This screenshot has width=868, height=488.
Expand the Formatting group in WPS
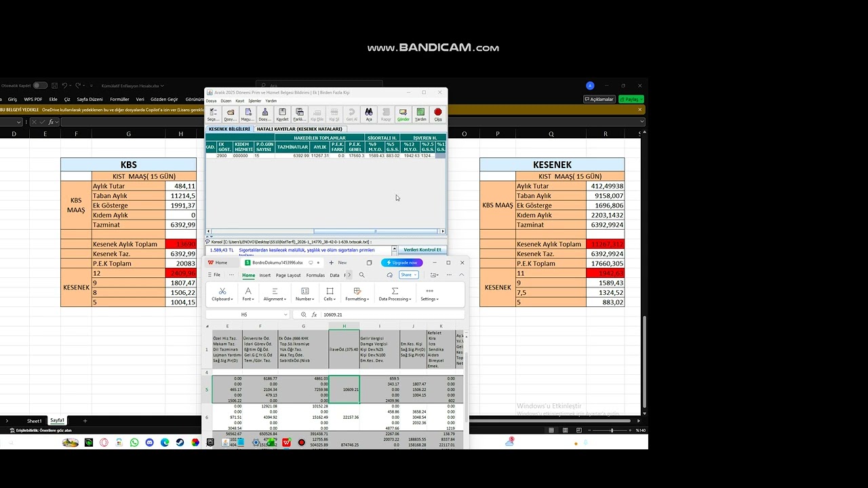(x=357, y=294)
